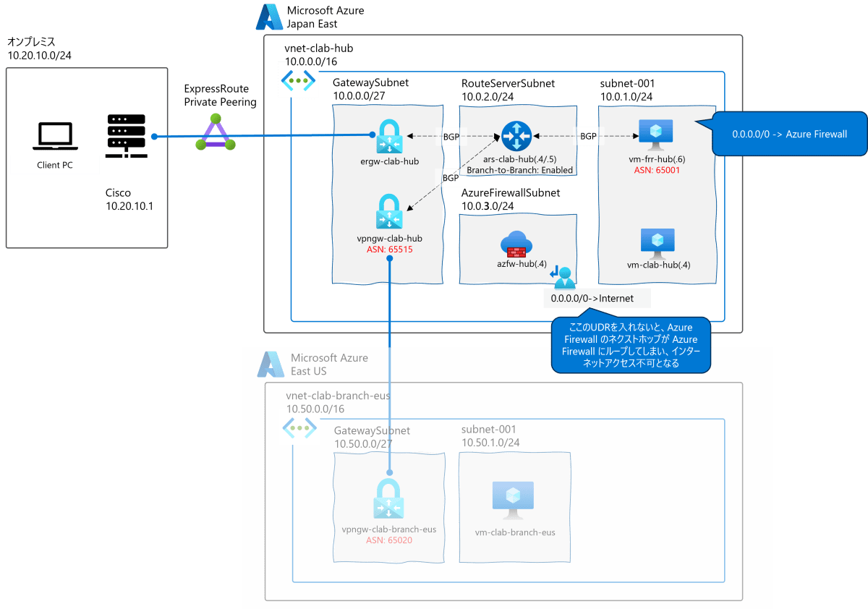This screenshot has width=868, height=609.
Task: Select the 'ars-clab-hub(.4/.5)' name text
Action: (519, 159)
